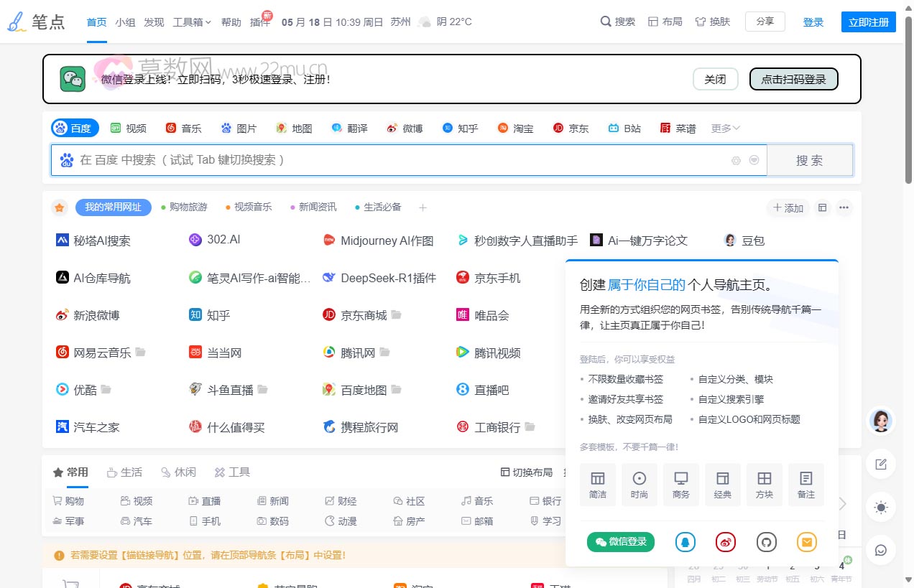Screen dimensions: 914x588
Task: Click the QQ login icon
Action: [x=685, y=542]
